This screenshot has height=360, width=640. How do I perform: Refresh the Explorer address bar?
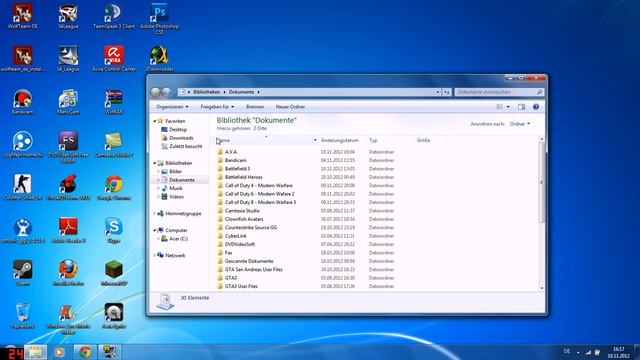click(x=447, y=92)
